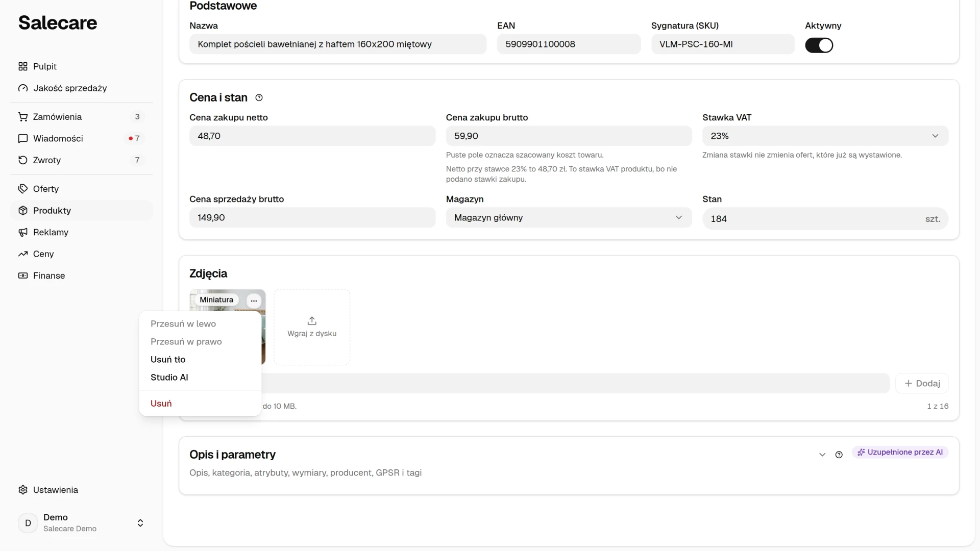The height and width of the screenshot is (551, 980).
Task: Click the Zwroty count badge 7
Action: tap(137, 160)
